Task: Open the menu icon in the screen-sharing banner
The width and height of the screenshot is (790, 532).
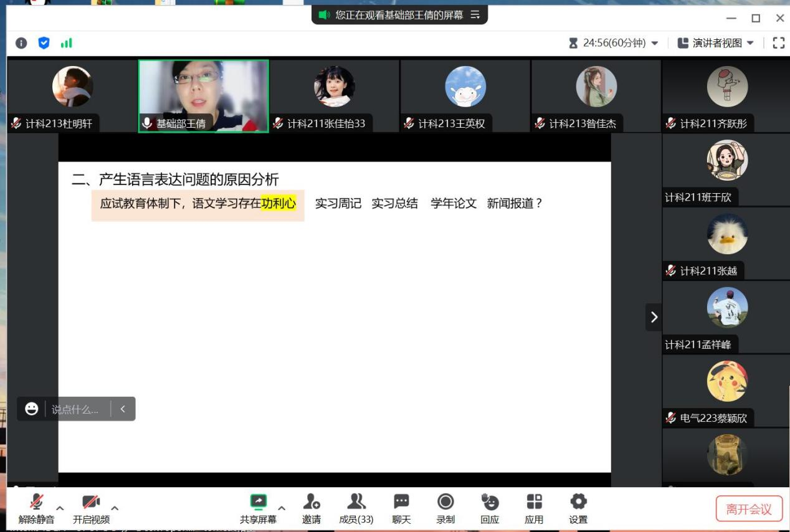Action: pyautogui.click(x=475, y=15)
